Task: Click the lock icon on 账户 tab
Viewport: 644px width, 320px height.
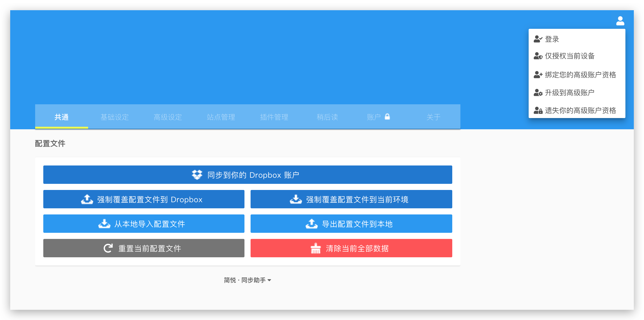Action: pyautogui.click(x=387, y=117)
